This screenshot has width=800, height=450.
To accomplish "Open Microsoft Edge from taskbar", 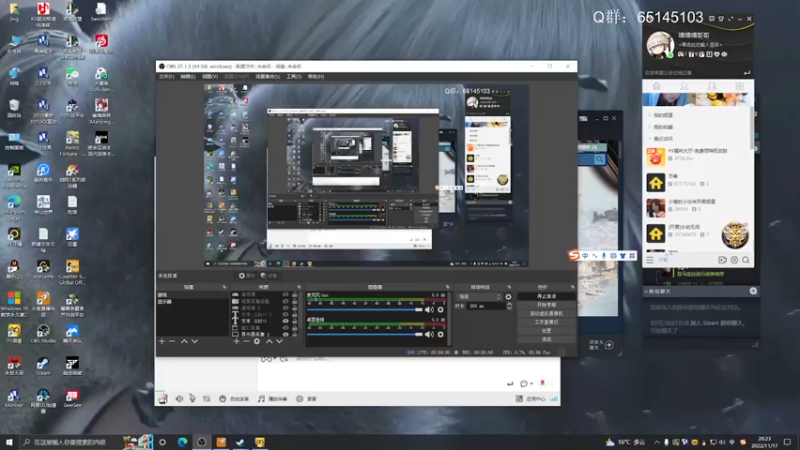I will (182, 442).
